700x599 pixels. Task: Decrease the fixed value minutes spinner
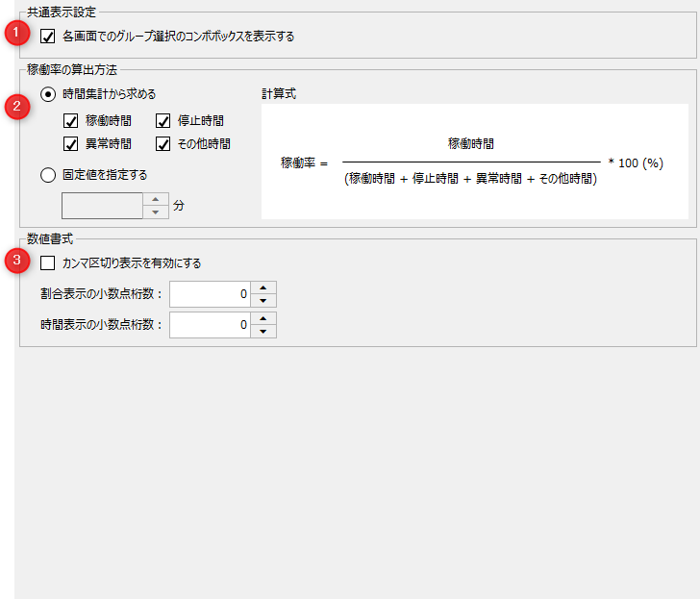tap(155, 212)
